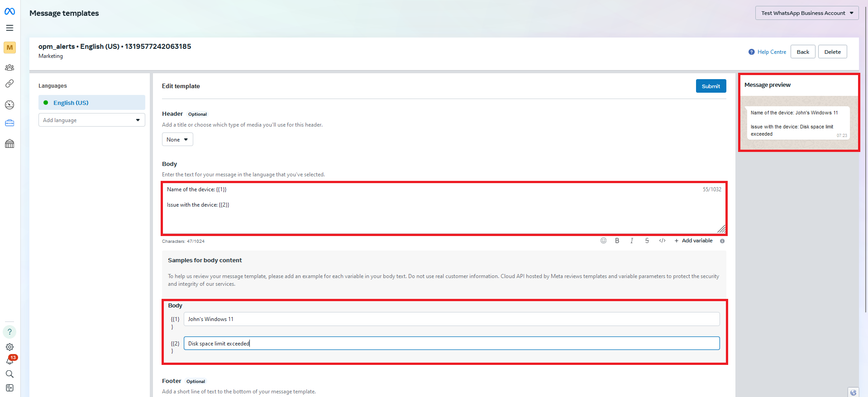Click the 'Characters: 47/1024' counter
This screenshot has height=397, width=868.
coord(183,241)
